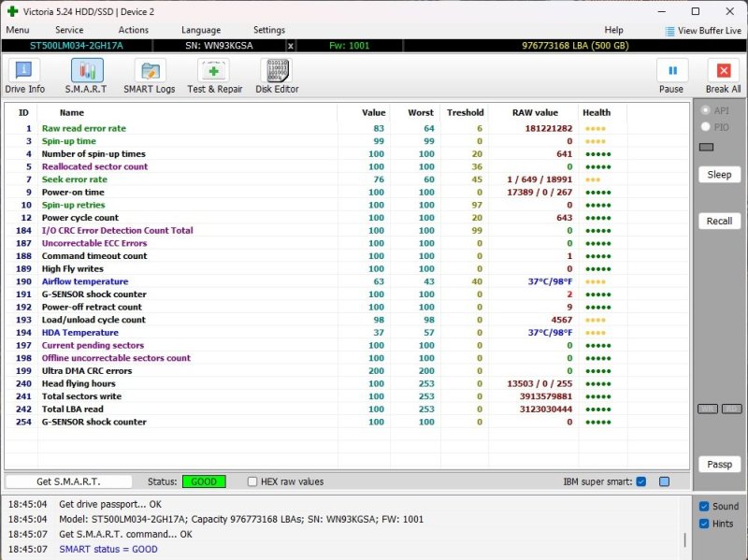Image resolution: width=748 pixels, height=560 pixels.
Task: Expand the Settings menu
Action: (x=269, y=30)
